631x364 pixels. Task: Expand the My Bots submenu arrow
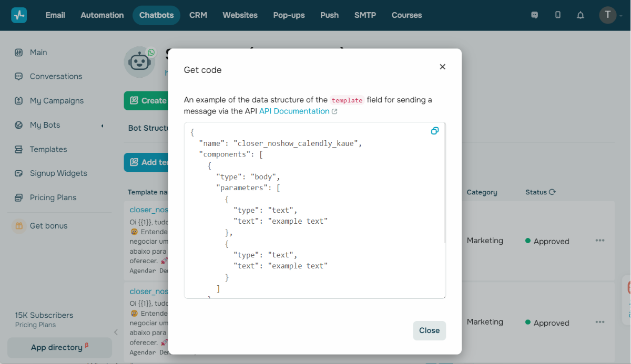pos(102,126)
